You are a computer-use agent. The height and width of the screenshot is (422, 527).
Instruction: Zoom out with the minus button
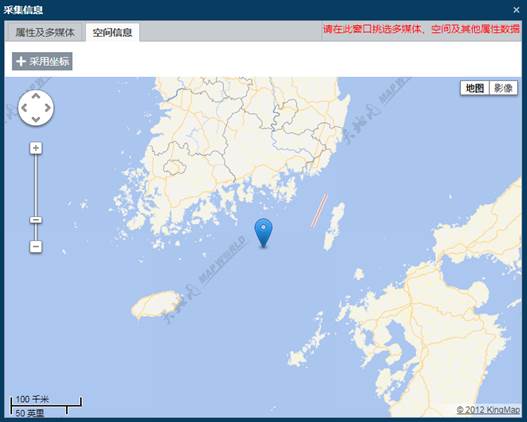[36, 247]
